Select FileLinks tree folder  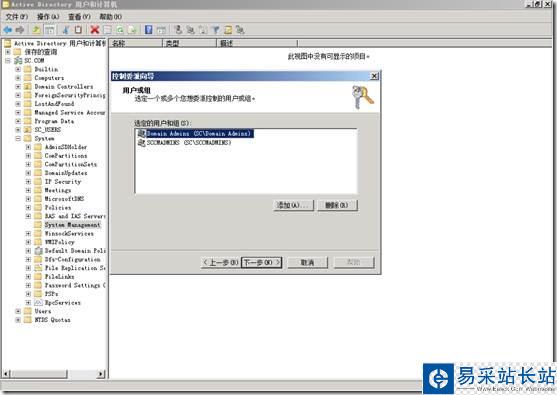(x=59, y=277)
